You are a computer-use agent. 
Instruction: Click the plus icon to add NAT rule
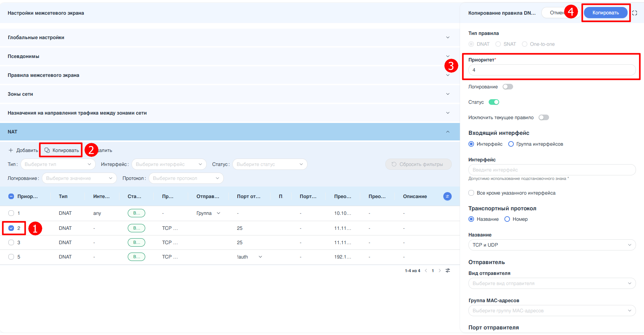coord(11,150)
